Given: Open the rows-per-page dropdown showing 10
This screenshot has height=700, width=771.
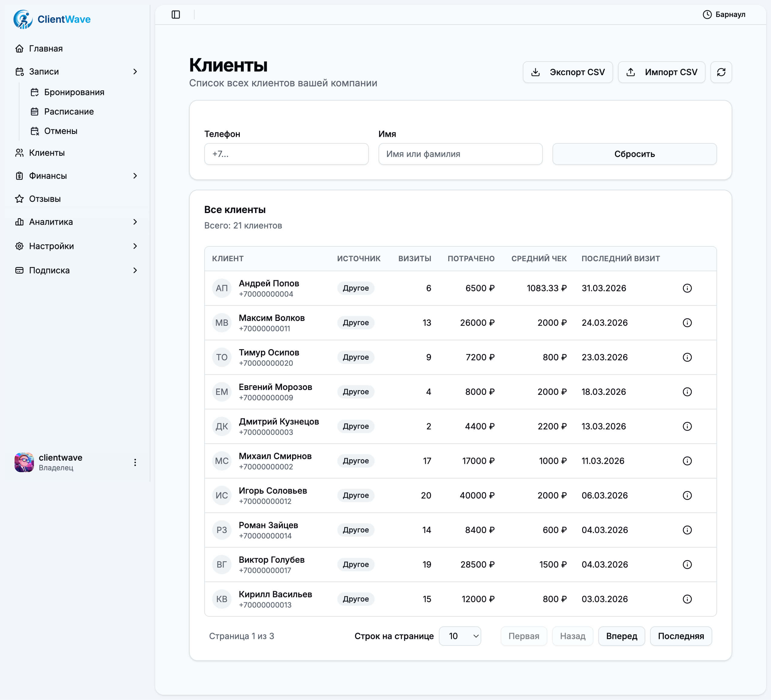Looking at the screenshot, I should [x=460, y=636].
